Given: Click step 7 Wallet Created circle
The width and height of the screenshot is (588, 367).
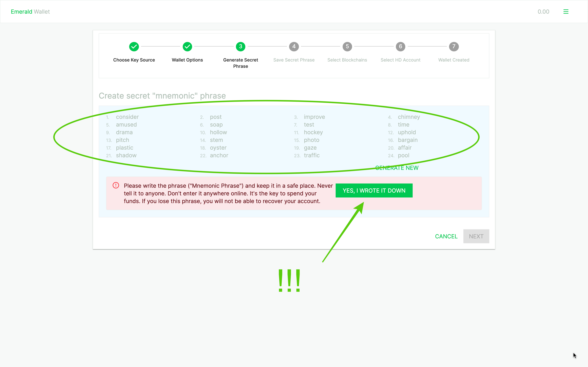Looking at the screenshot, I should [x=454, y=46].
